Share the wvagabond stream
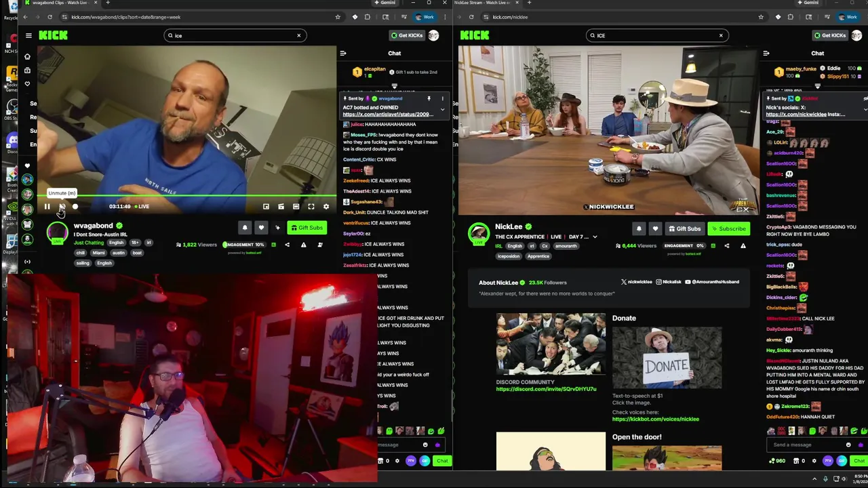The height and width of the screenshot is (488, 868). (287, 245)
